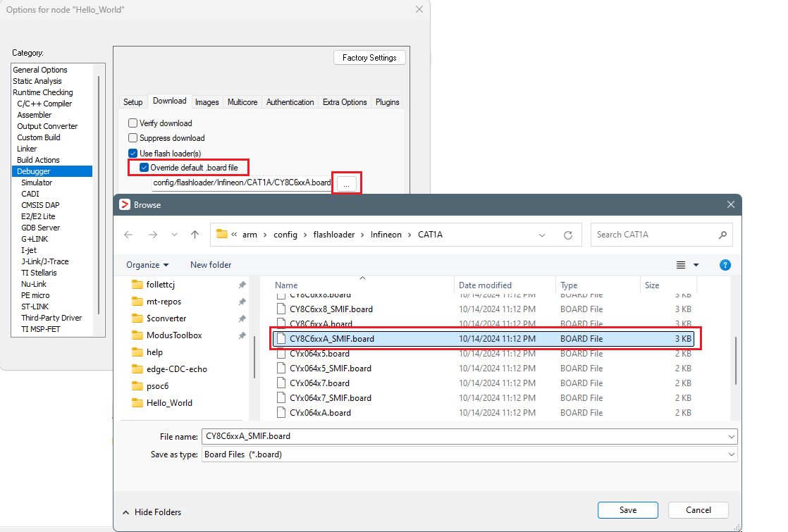The height and width of the screenshot is (532, 788).
Task: Select the Linker category
Action: (x=27, y=149)
